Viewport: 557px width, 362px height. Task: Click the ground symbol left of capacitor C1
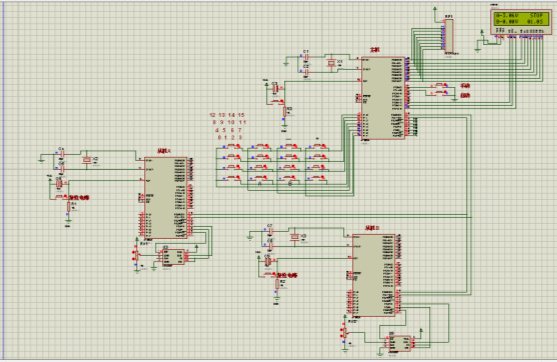[286, 64]
